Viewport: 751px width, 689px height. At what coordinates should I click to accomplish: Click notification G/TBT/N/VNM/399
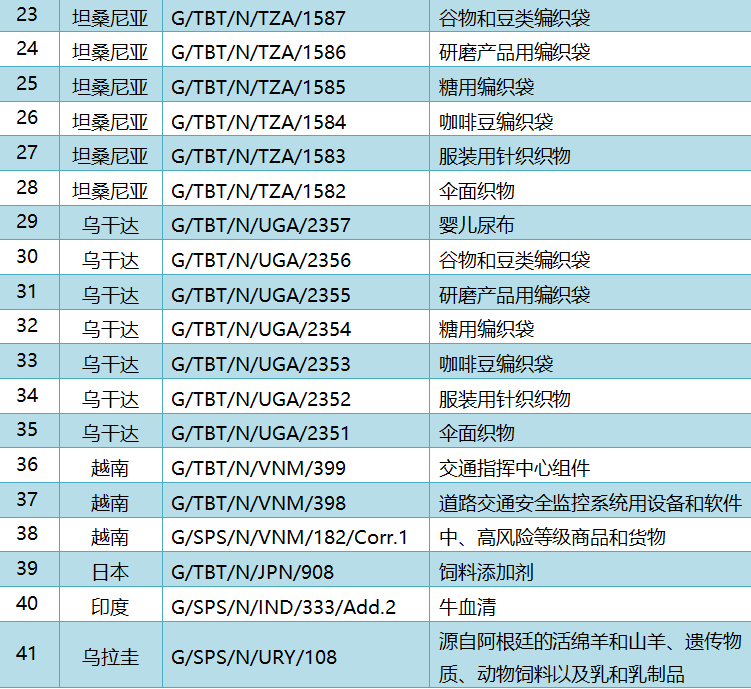pyautogui.click(x=253, y=468)
